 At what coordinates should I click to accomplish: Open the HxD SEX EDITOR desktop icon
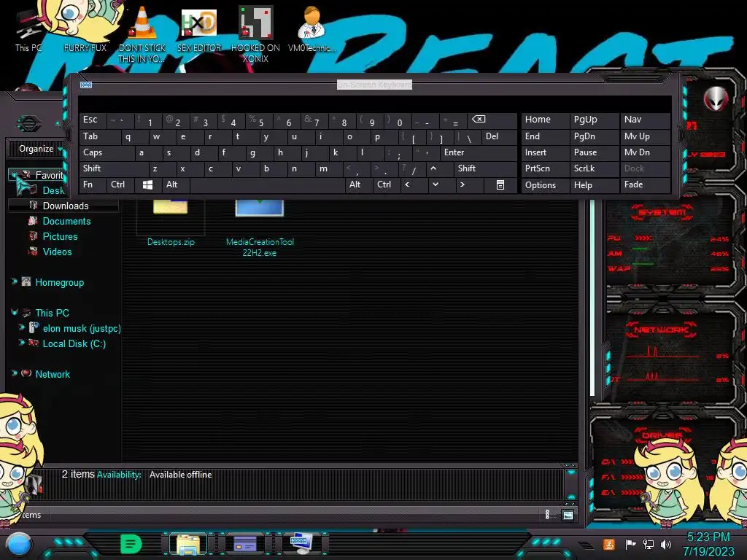(199, 29)
